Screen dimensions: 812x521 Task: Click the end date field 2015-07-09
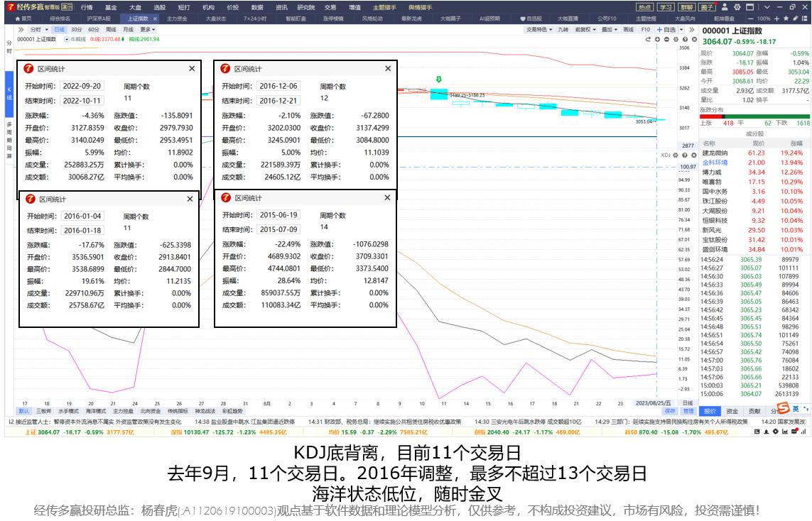click(x=278, y=229)
